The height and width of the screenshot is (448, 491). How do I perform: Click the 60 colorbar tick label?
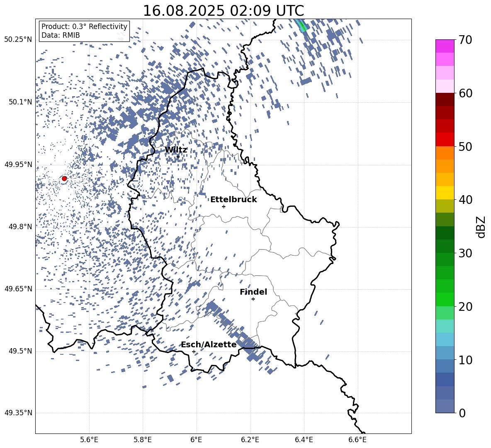(x=465, y=93)
